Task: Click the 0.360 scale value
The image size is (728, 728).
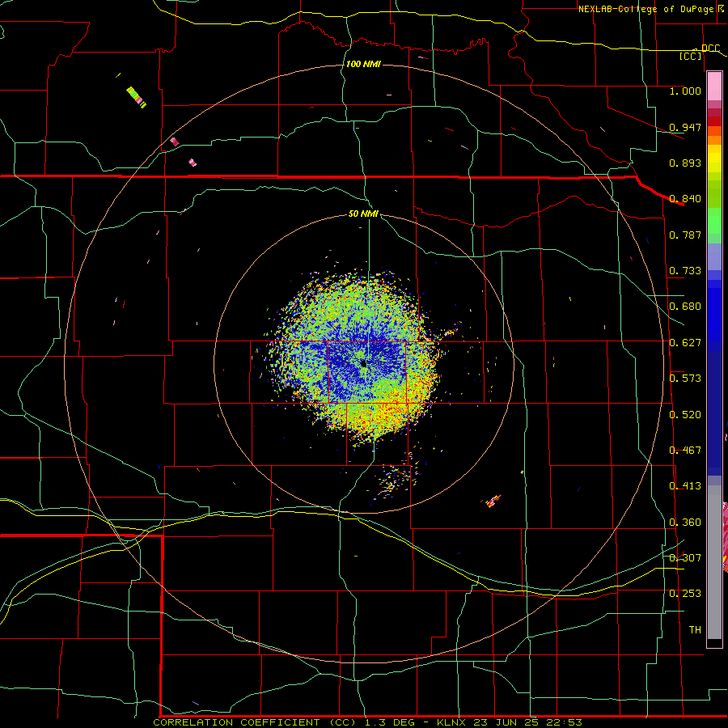Action: 685,523
